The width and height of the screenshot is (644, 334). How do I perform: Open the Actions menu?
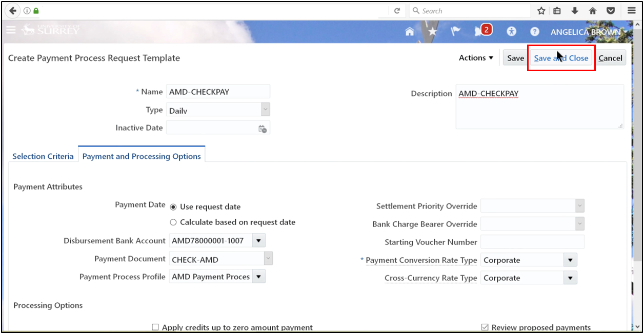[x=475, y=57]
